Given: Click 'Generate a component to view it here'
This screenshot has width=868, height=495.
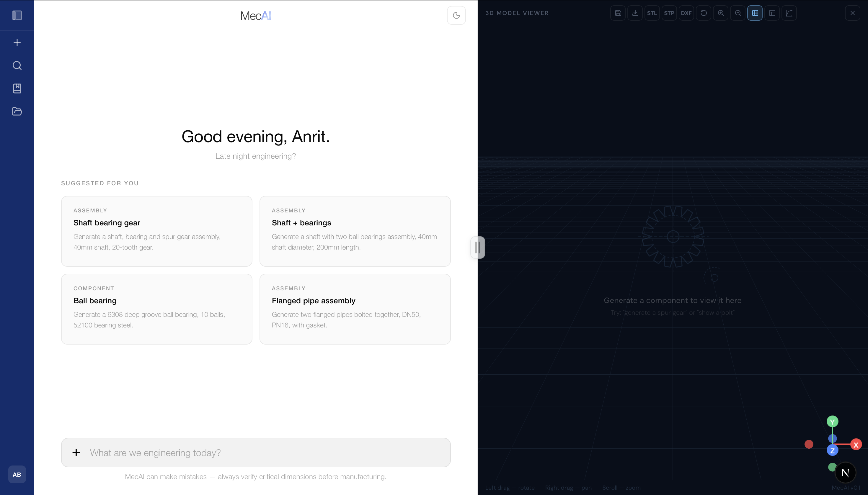Looking at the screenshot, I should 672,300.
